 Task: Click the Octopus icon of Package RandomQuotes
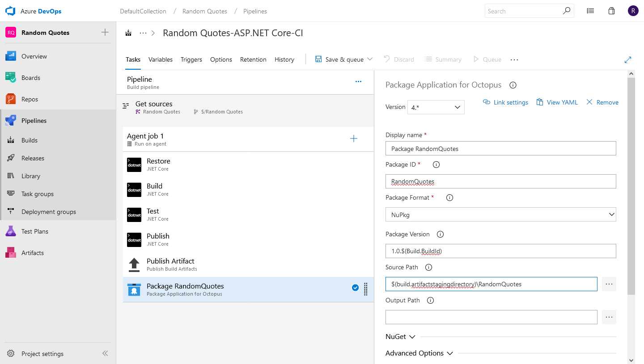pos(134,290)
